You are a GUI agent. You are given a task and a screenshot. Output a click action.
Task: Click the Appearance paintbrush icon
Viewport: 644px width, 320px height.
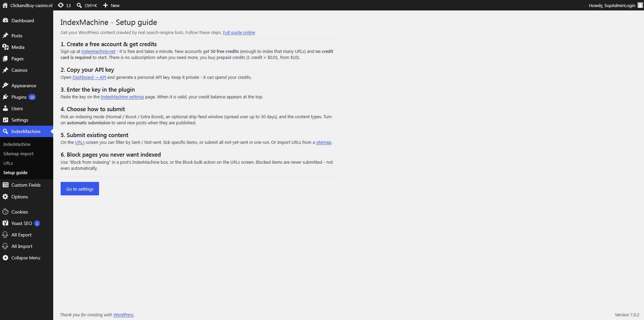[x=5, y=85]
